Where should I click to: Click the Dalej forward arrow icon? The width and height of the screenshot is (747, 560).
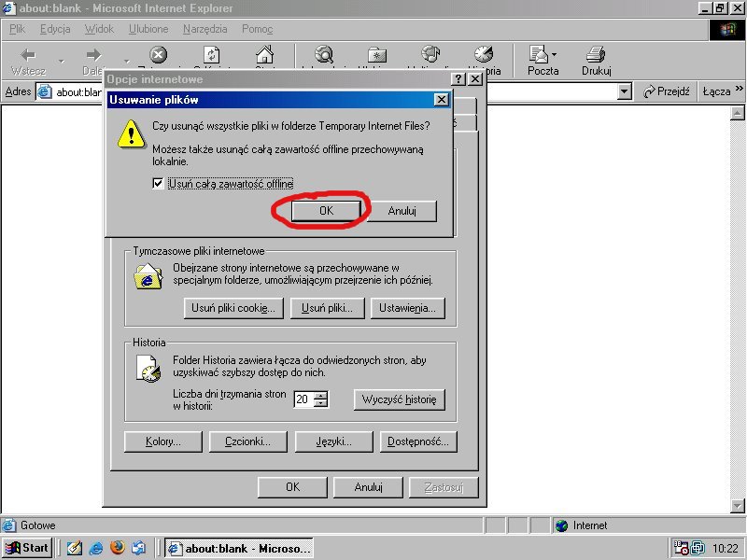point(94,55)
